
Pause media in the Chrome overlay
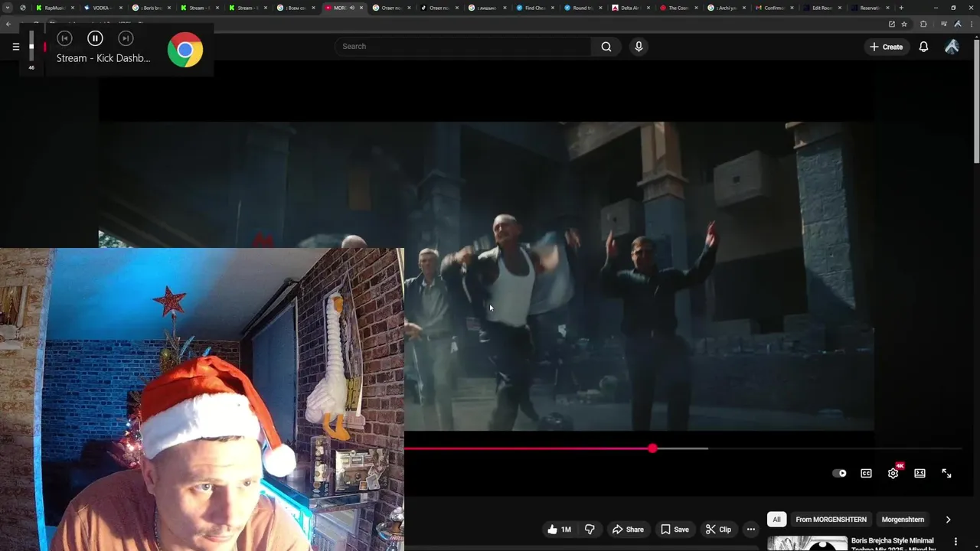[95, 38]
